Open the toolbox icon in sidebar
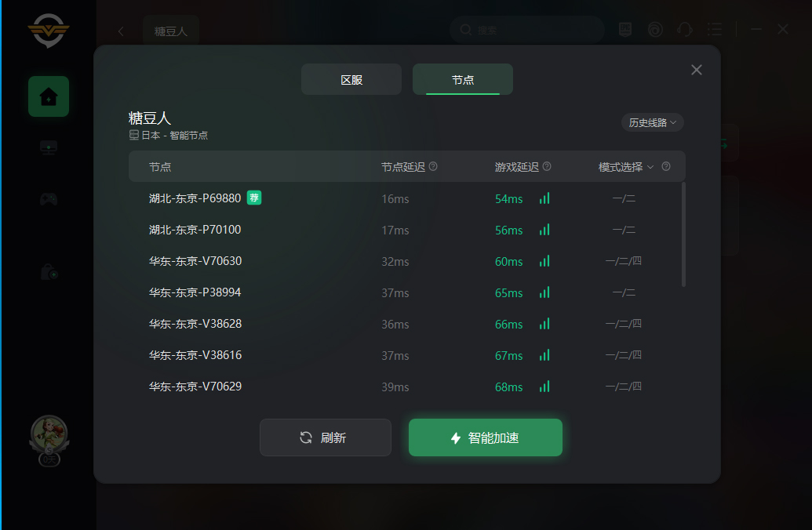812x530 pixels. [x=49, y=272]
